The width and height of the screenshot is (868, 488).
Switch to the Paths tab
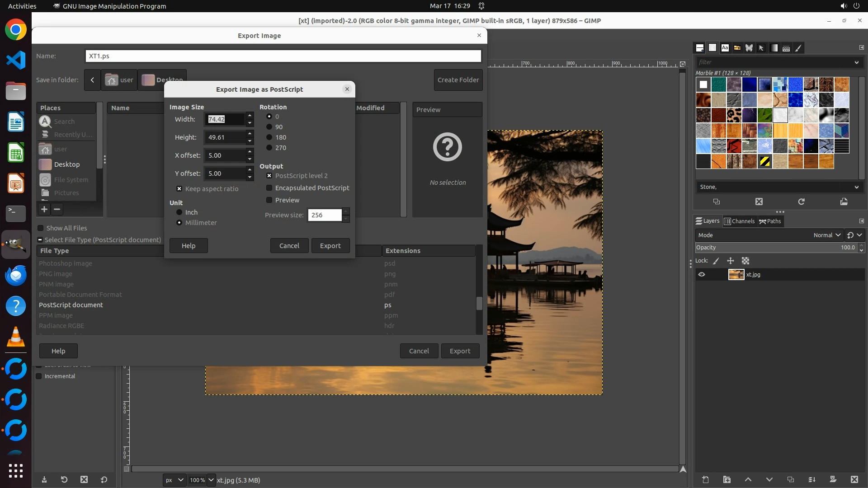click(770, 221)
